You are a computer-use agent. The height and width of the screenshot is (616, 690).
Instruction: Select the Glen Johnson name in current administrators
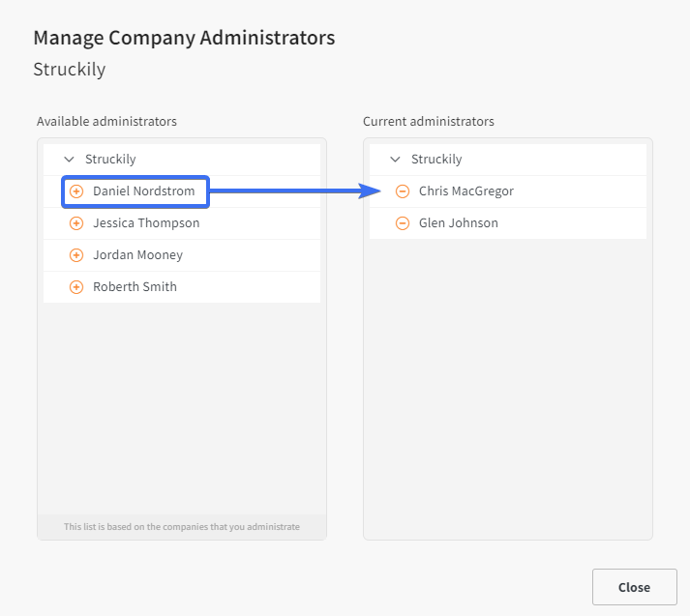[x=458, y=223]
